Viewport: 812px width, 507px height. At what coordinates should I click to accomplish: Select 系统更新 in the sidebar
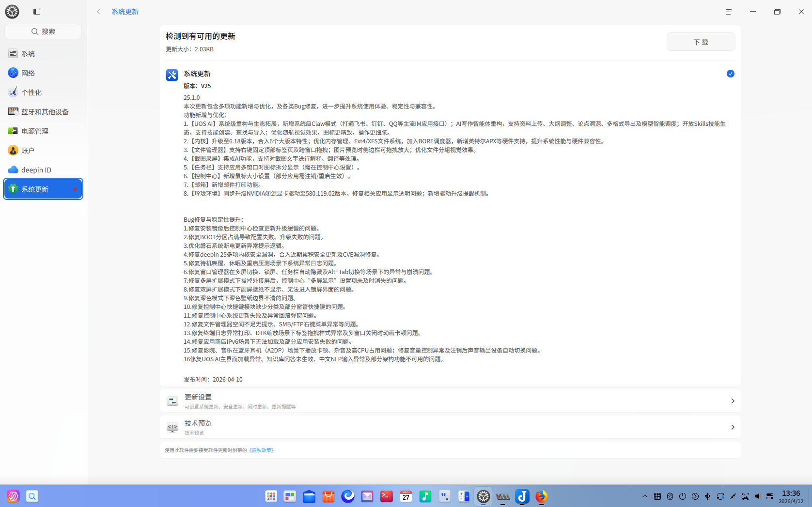tap(43, 189)
